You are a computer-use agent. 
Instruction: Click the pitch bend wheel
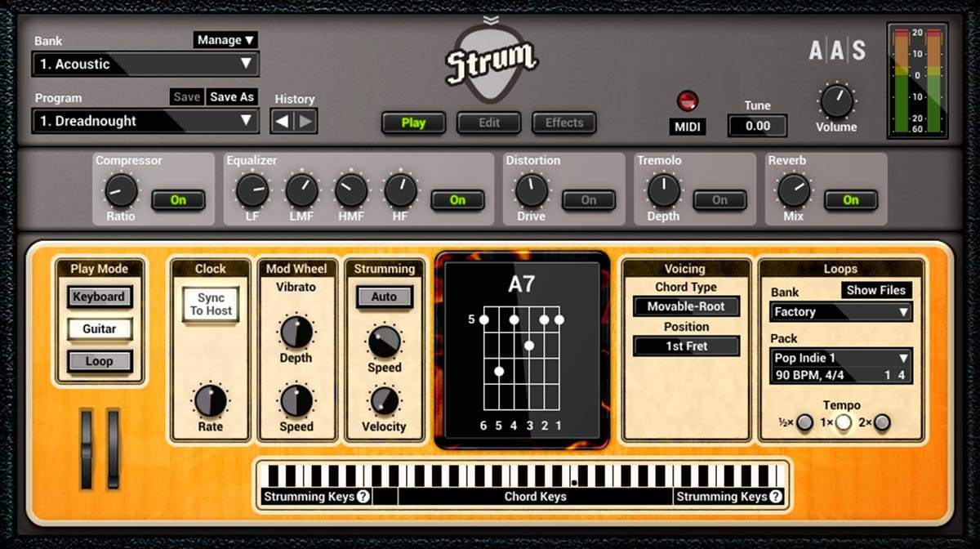click(x=86, y=449)
